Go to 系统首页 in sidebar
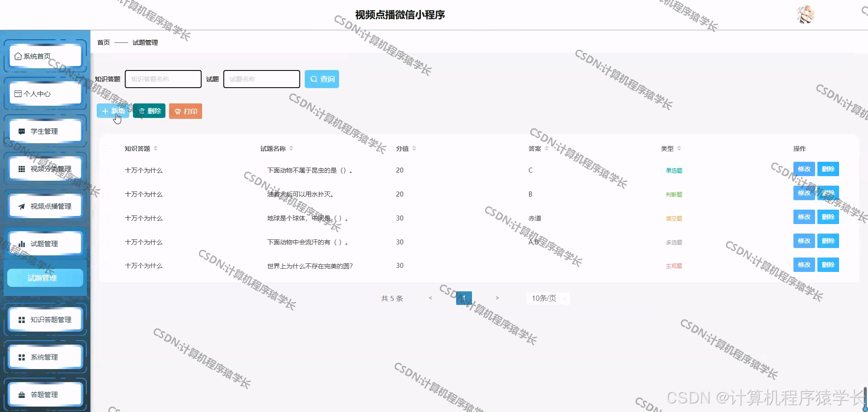Screen dimensions: 868x412 pyautogui.click(x=45, y=56)
